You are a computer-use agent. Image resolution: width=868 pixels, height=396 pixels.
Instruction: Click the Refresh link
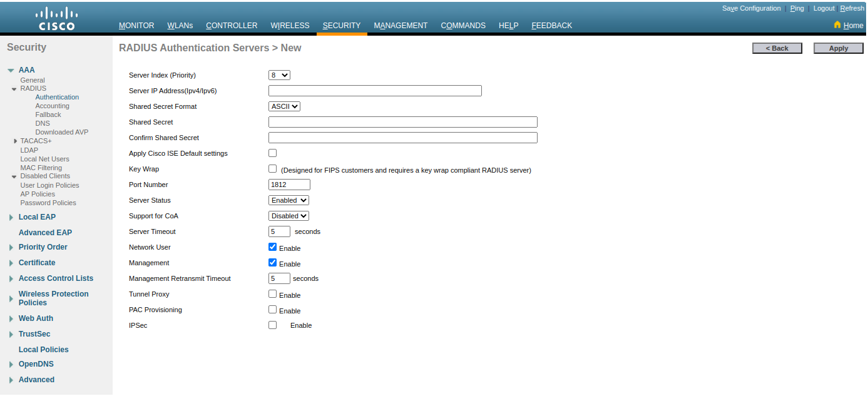[x=852, y=8]
